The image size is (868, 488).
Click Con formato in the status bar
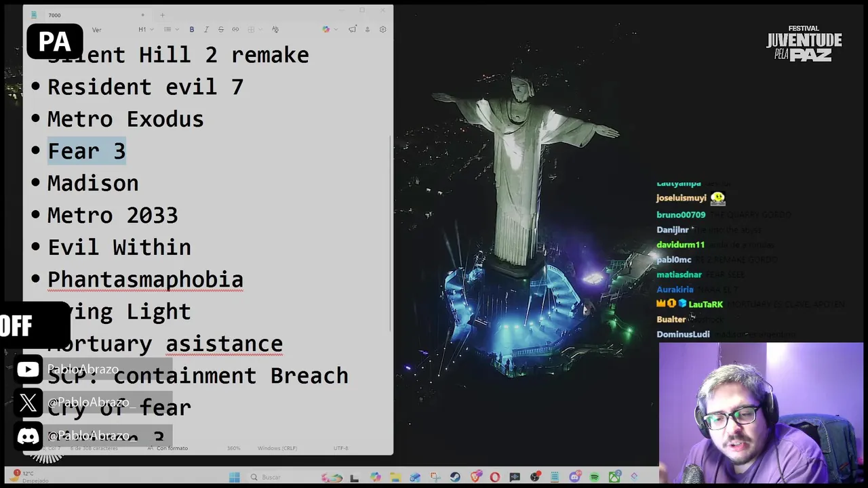172,448
